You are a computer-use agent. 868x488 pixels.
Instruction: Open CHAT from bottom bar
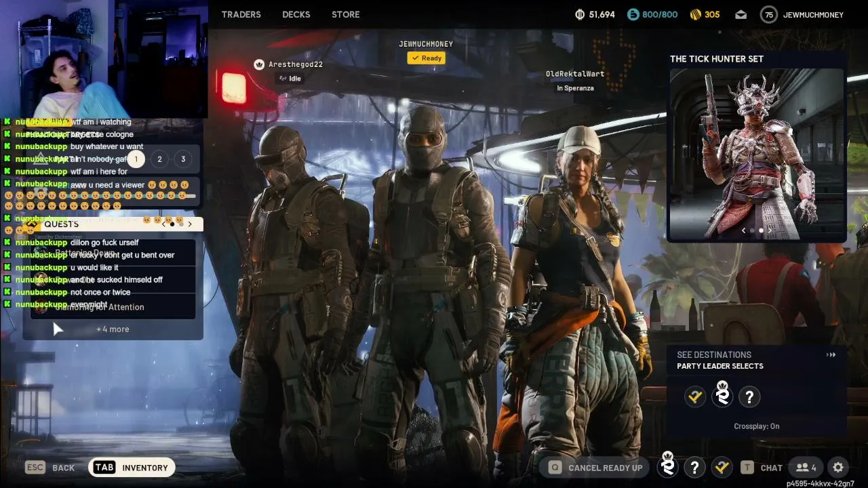click(762, 468)
